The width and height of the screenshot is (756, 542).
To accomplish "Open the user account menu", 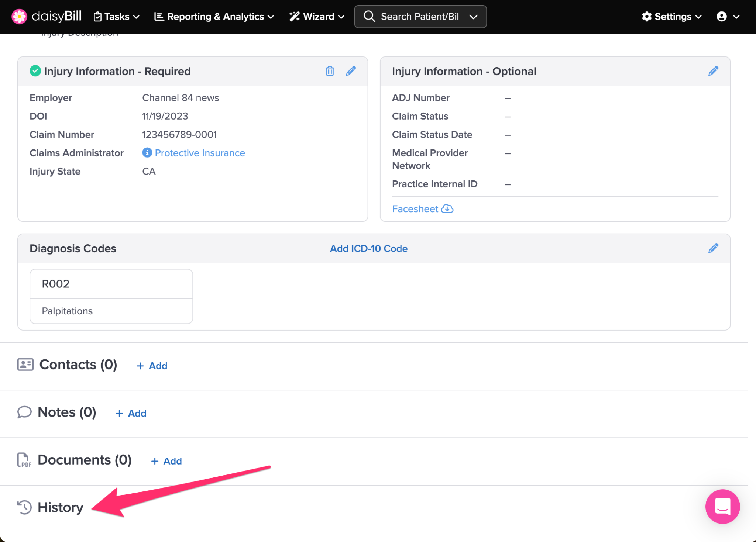I will click(728, 17).
